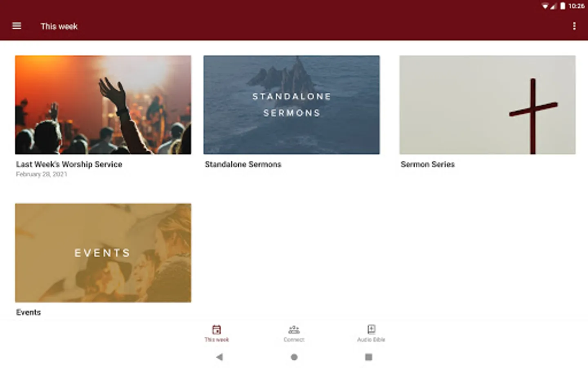Switch to the Connect tab label
588x368 pixels.
(x=294, y=340)
